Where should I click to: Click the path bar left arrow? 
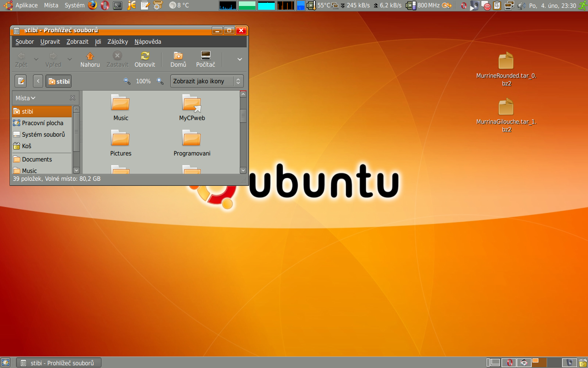[x=38, y=81]
